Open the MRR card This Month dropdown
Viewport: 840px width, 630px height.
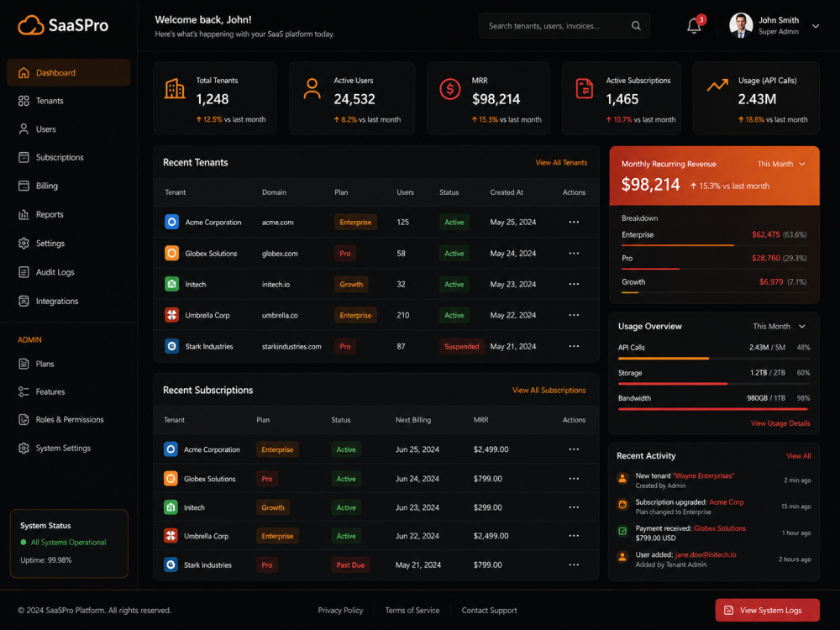point(781,164)
